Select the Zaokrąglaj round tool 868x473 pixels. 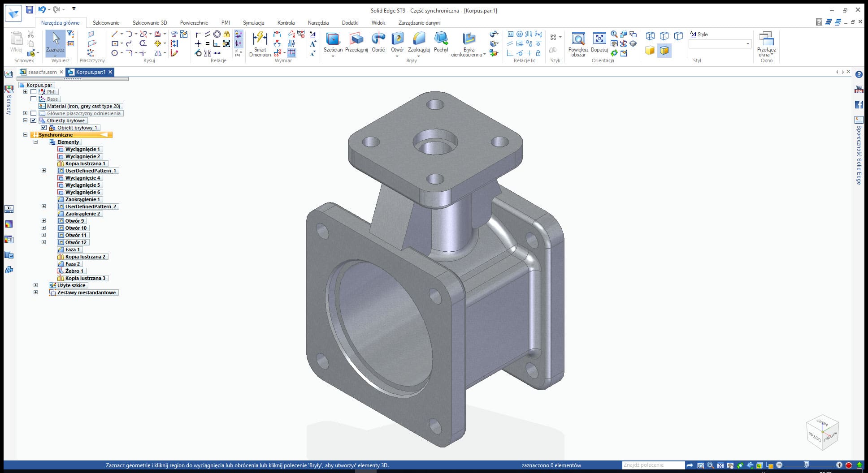tap(419, 39)
